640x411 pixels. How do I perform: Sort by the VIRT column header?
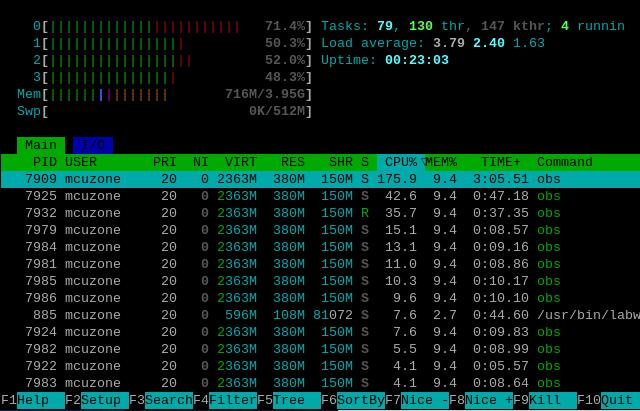240,162
